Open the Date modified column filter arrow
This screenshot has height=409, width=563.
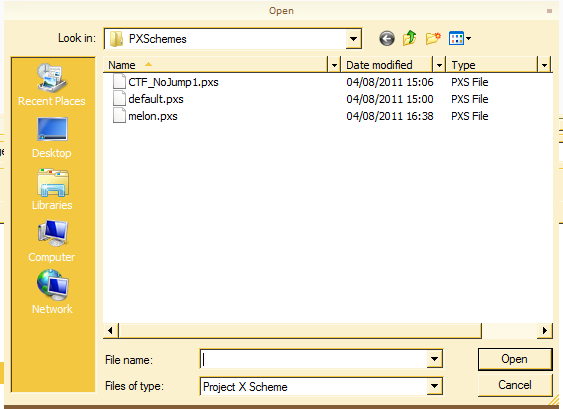click(x=439, y=65)
